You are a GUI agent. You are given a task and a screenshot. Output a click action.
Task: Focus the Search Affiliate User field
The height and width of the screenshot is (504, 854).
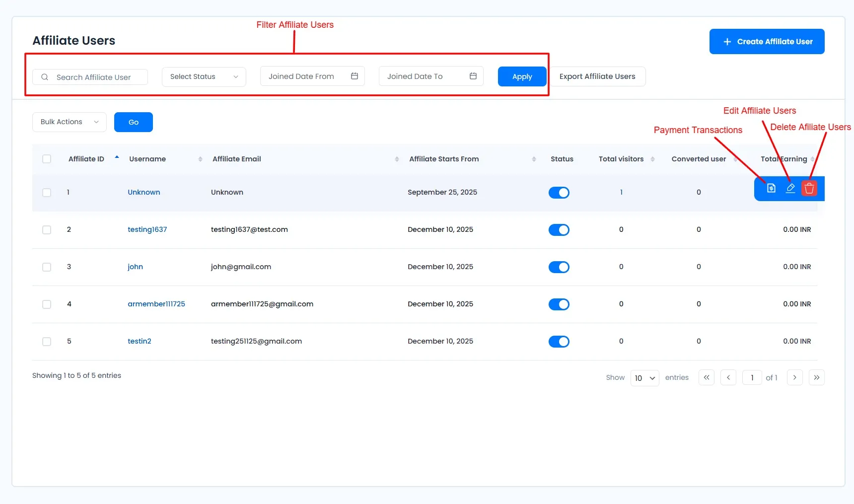click(93, 77)
